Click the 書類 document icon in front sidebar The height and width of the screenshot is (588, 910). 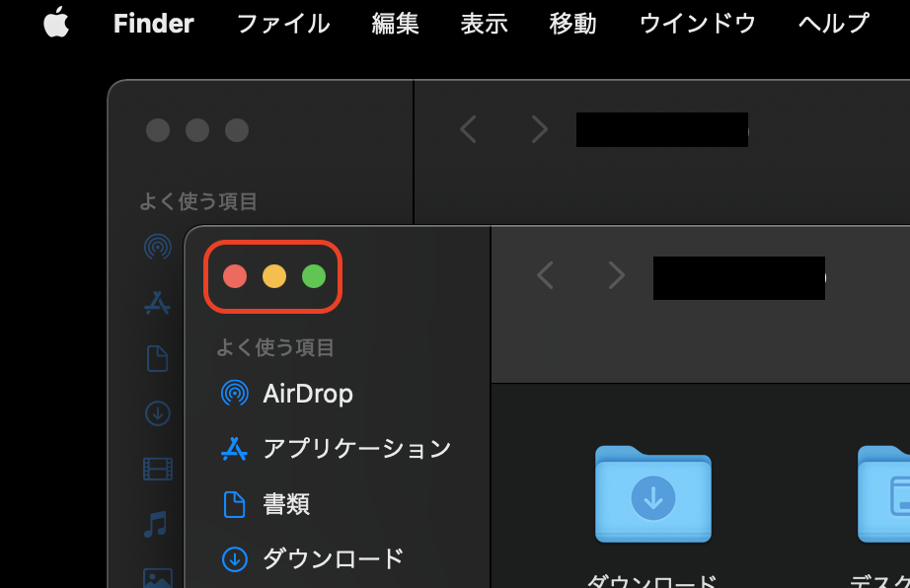(x=235, y=504)
